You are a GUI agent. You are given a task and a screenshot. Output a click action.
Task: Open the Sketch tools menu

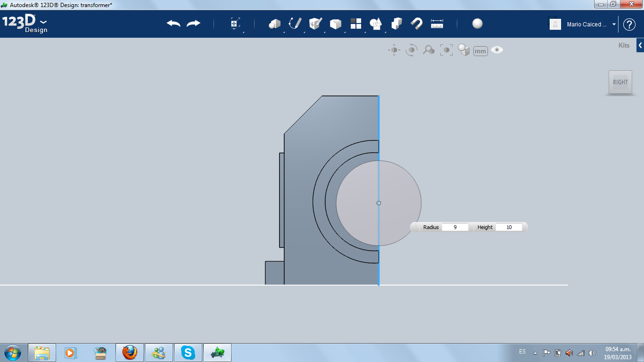pos(295,24)
